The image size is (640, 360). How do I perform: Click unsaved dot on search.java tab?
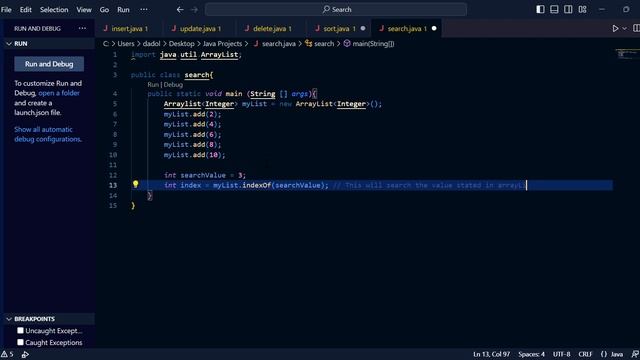pos(434,28)
